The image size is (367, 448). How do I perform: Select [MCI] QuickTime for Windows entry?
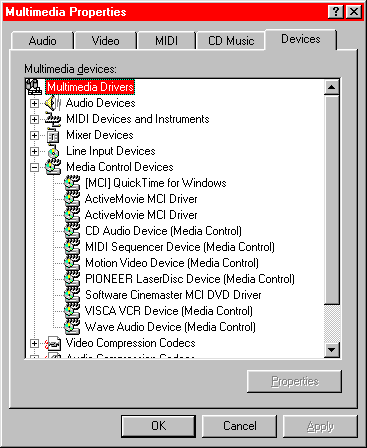156,183
